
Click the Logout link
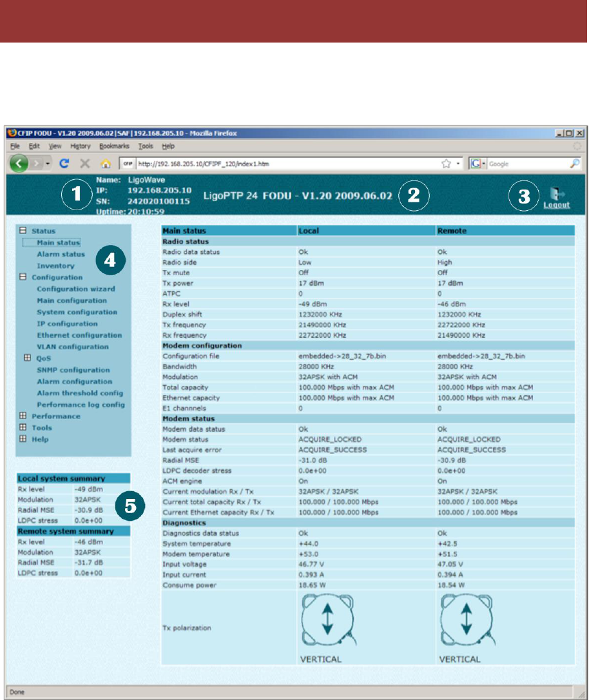tap(556, 205)
